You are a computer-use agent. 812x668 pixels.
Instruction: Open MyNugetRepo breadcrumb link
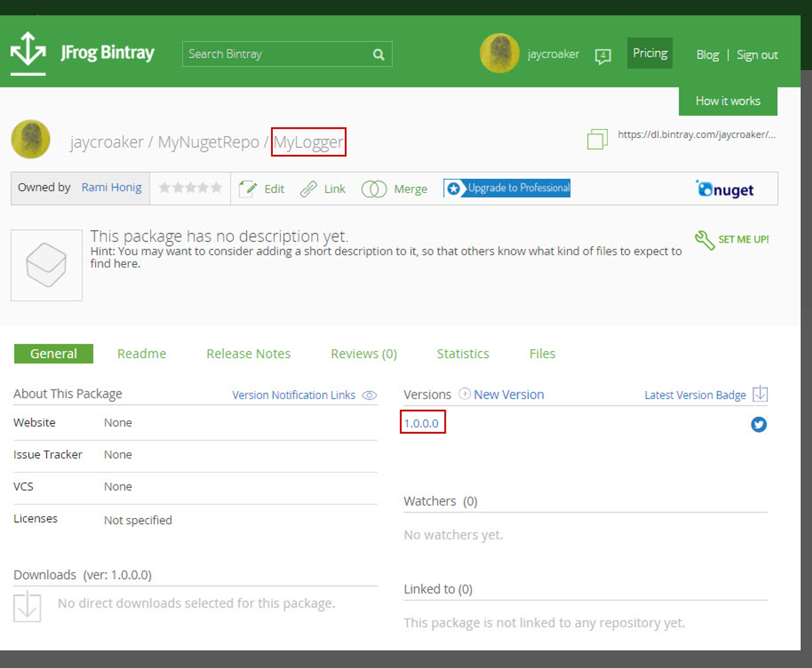point(208,142)
